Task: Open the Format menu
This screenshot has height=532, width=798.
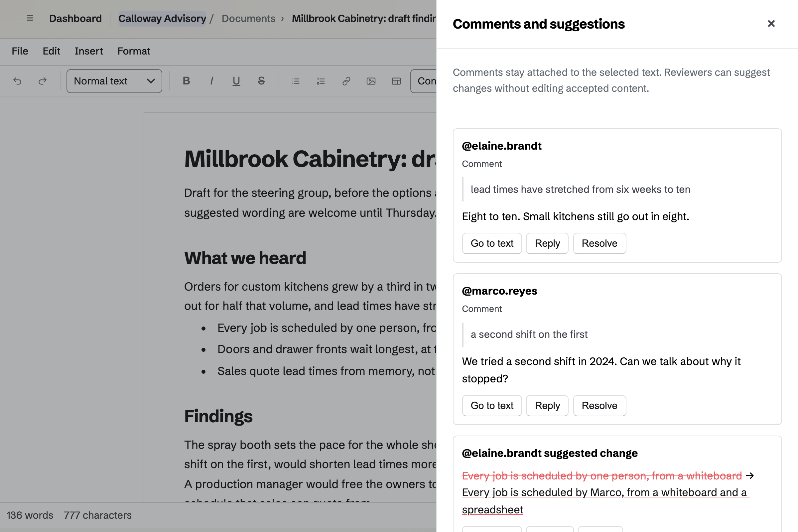Action: [134, 51]
